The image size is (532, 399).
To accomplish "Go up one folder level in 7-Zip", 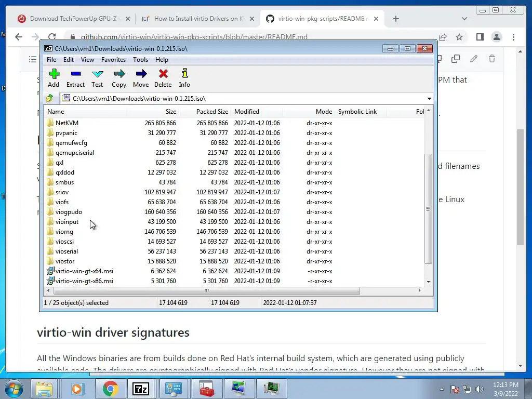I will 50,98.
